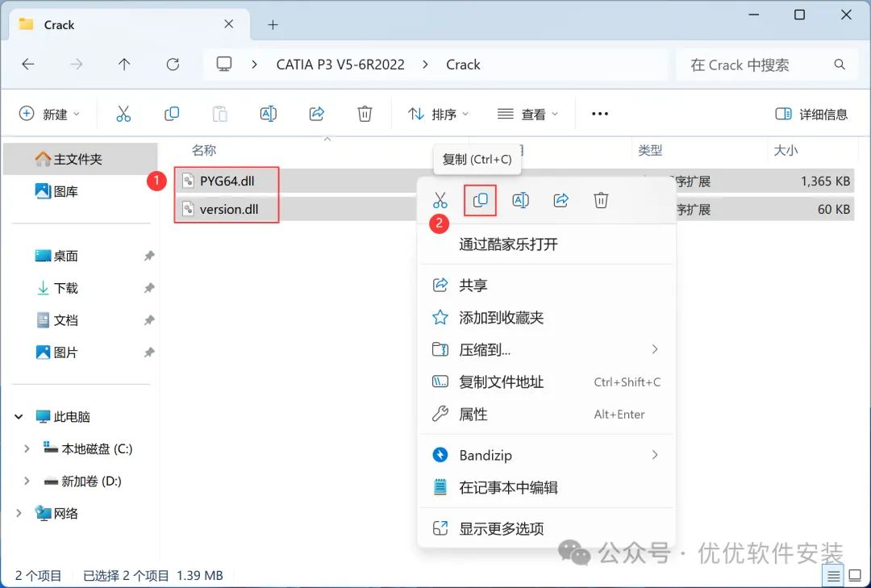
Task: Click the Delete trash icon in the top toolbar
Action: pyautogui.click(x=365, y=114)
